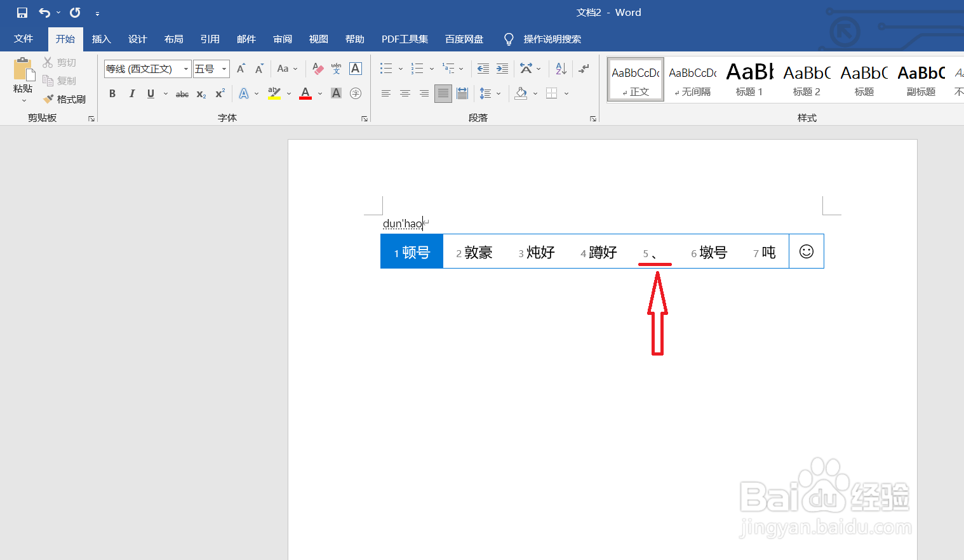Switch to the 插入 ribbon tab
Image resolution: width=964 pixels, height=560 pixels.
pos(101,39)
